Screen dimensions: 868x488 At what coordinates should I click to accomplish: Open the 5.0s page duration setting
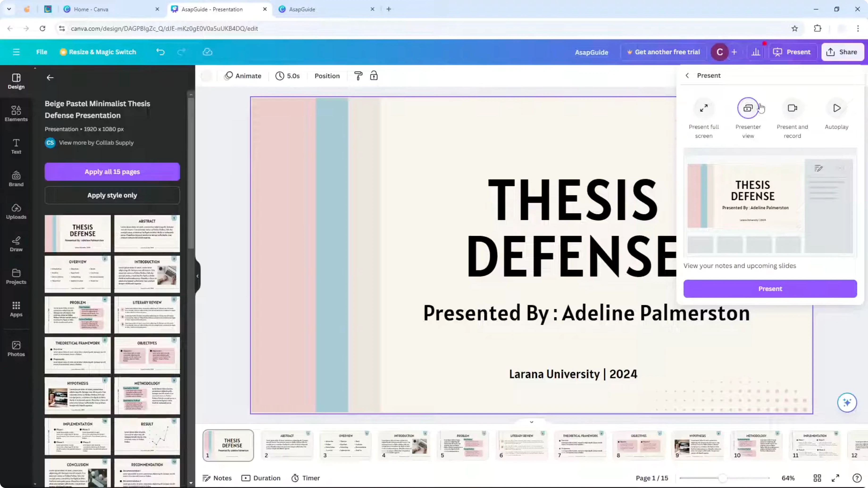[288, 76]
